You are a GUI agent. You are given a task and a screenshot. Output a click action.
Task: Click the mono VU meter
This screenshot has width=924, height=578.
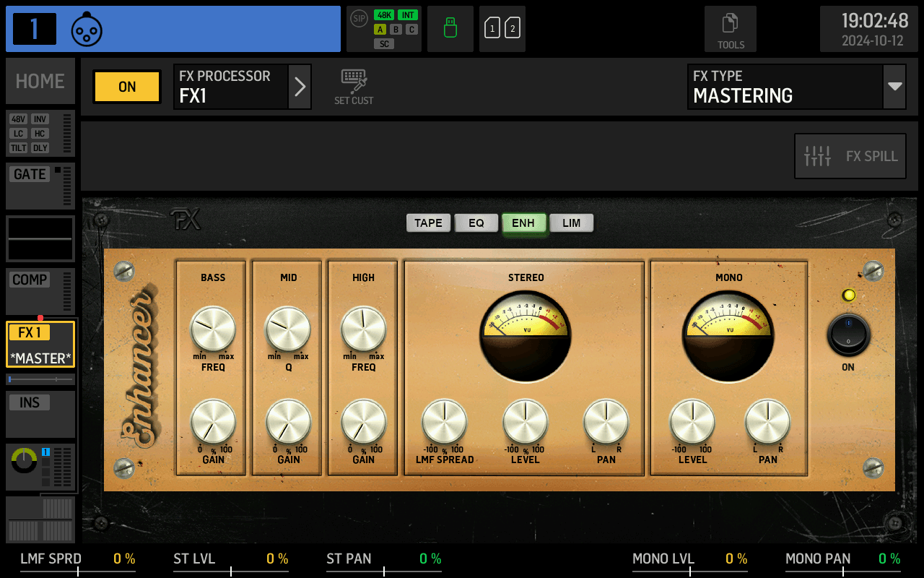click(x=729, y=336)
